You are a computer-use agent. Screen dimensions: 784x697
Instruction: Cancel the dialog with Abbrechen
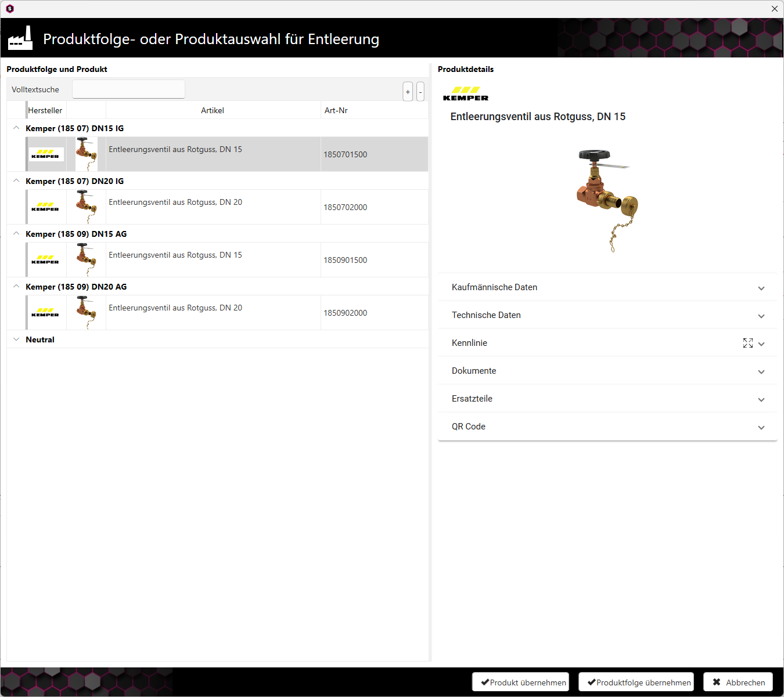click(x=739, y=682)
